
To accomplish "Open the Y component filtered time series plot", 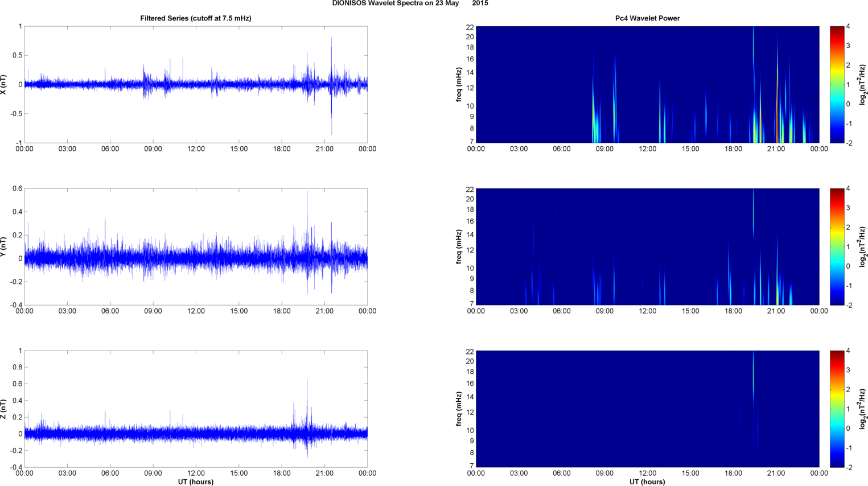I will (x=196, y=246).
